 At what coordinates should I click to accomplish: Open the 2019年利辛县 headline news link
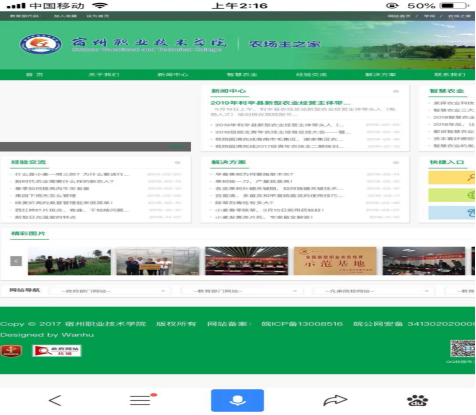click(280, 103)
